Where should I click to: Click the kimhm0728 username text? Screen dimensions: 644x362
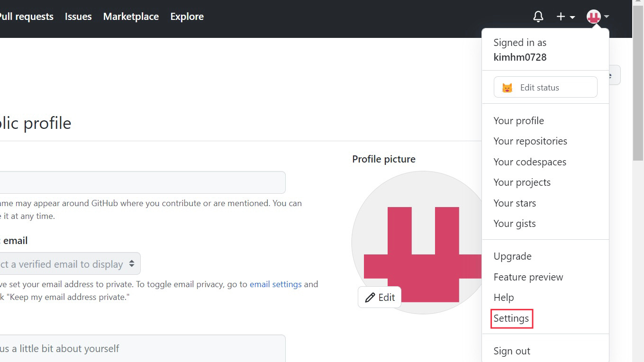[x=520, y=57]
